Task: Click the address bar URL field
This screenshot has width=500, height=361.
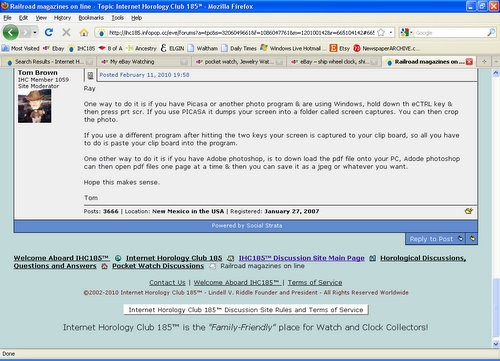Action: click(242, 33)
